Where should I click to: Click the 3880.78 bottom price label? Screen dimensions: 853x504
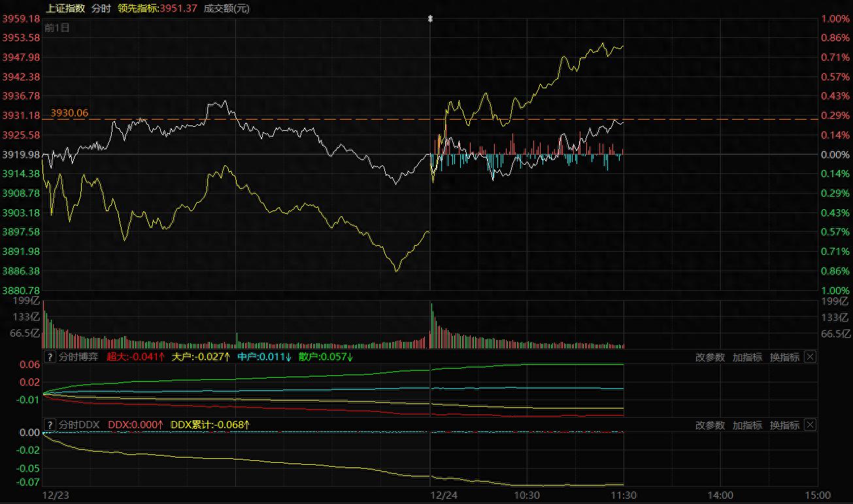pos(22,290)
